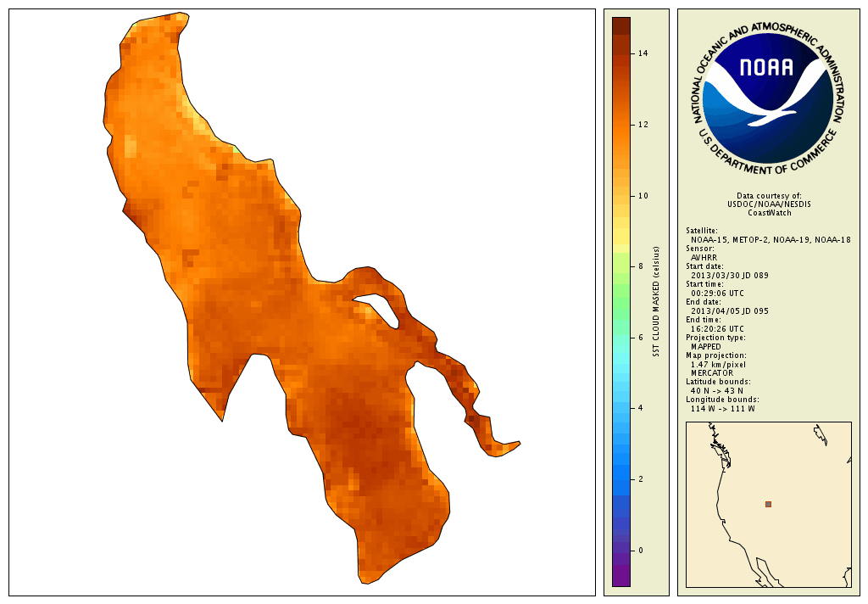Click the red location marker on the inset map
Screen dimensions: 868x604
tap(768, 504)
